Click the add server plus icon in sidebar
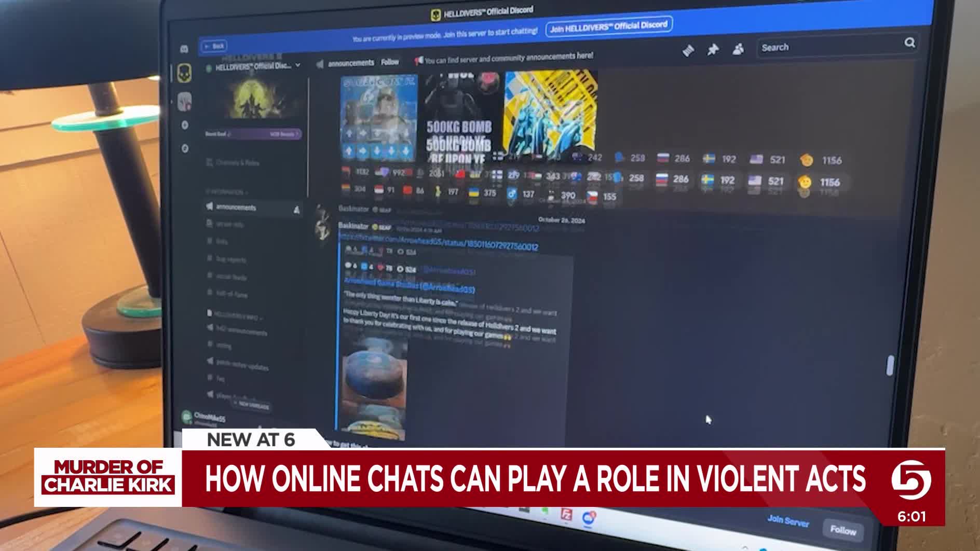980x551 pixels. point(185,125)
